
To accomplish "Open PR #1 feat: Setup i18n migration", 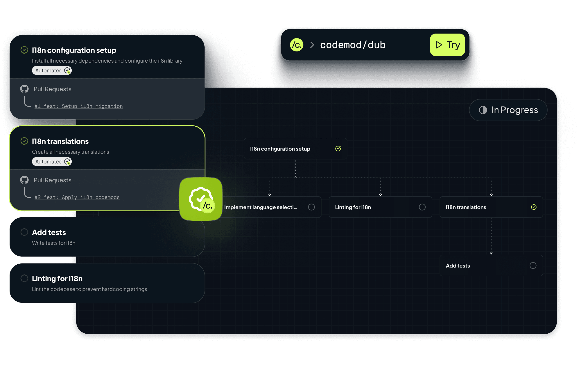I will tap(78, 106).
